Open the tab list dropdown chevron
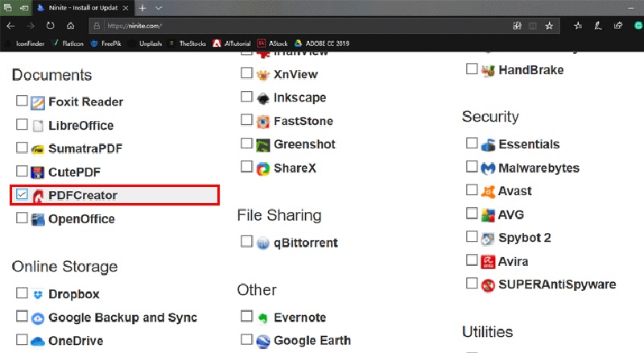Viewport: 644px width, 353px height. tap(159, 7)
